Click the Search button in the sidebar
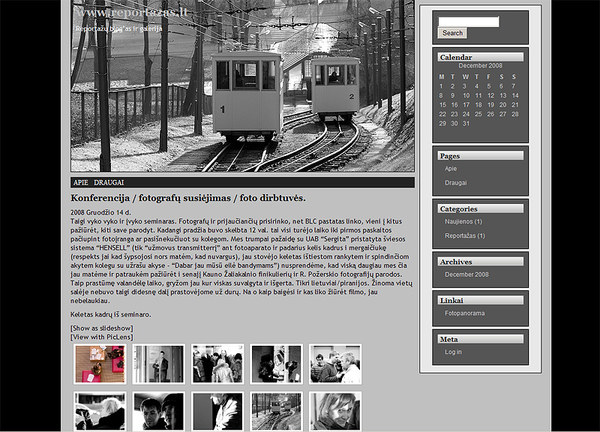The image size is (600, 432). tap(453, 33)
